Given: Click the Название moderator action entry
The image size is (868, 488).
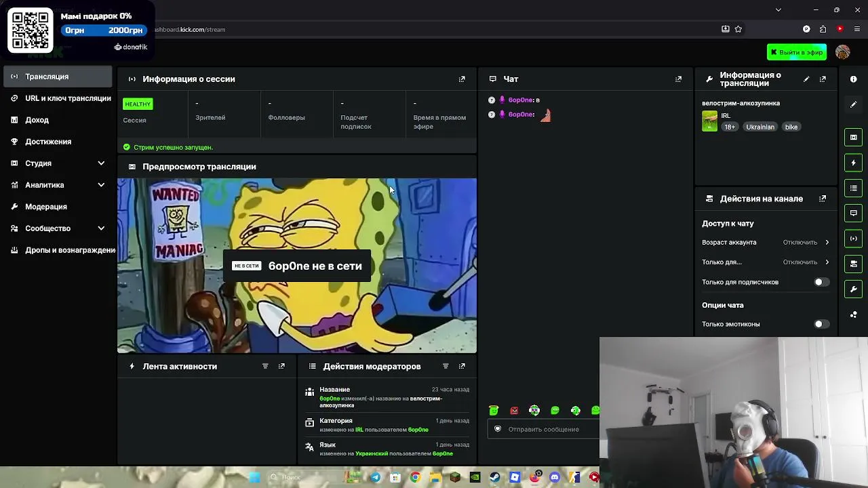Looking at the screenshot, I should [x=387, y=397].
